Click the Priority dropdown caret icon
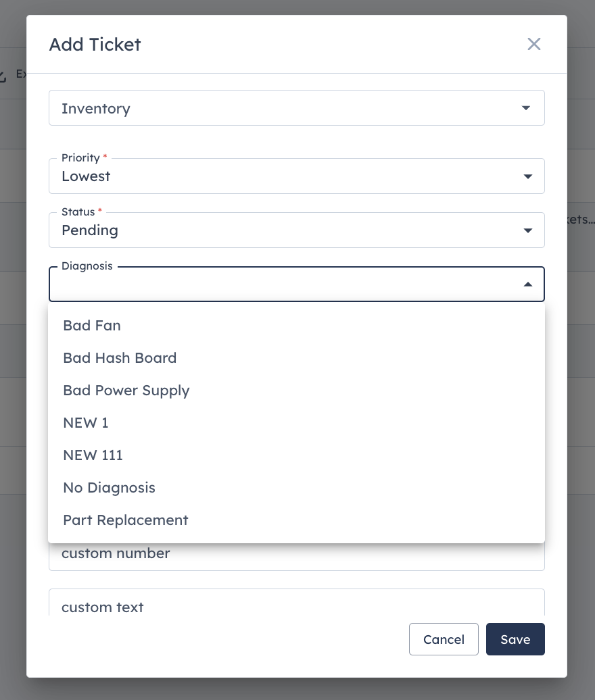Viewport: 595px width, 700px height. click(527, 177)
